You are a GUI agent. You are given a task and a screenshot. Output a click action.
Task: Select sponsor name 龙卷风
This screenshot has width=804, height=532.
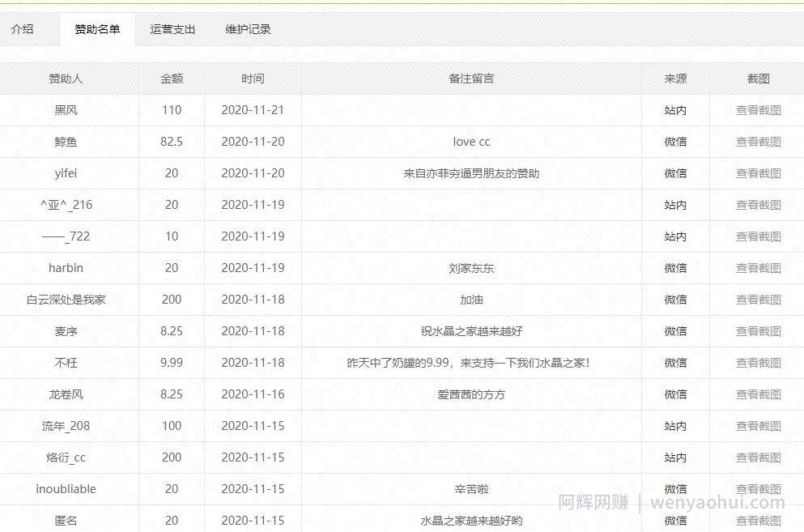pyautogui.click(x=66, y=394)
